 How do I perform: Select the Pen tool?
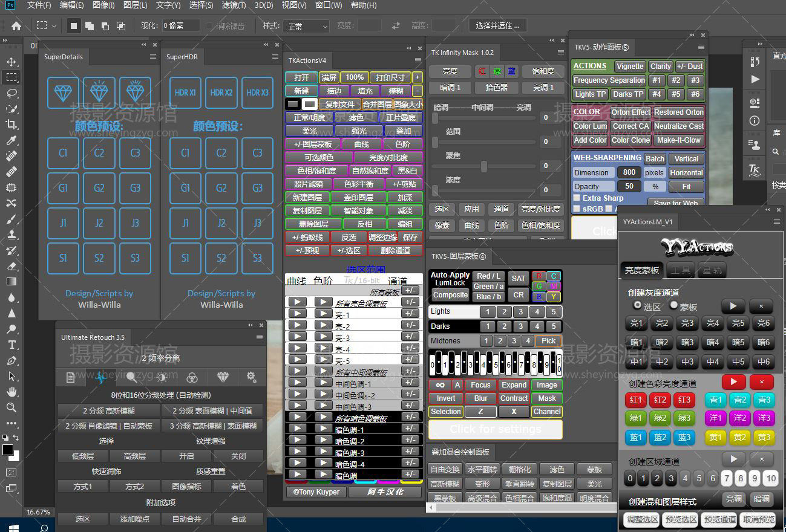pos(11,360)
